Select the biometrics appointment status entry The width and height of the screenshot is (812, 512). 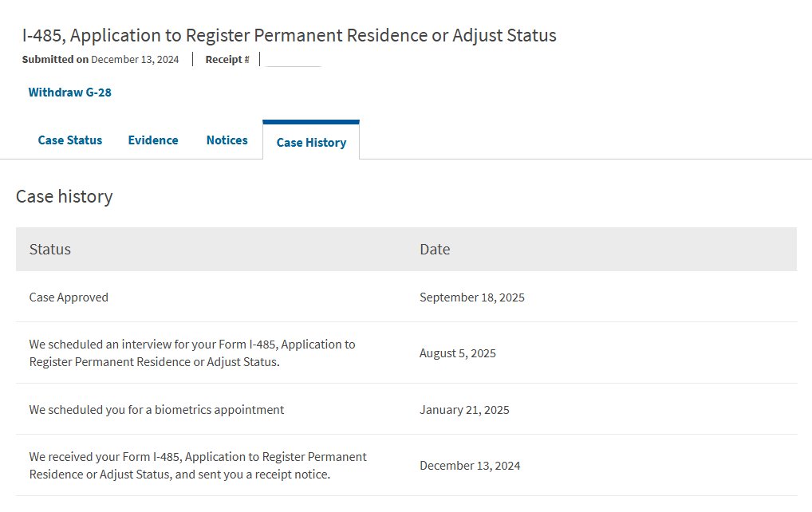point(156,410)
